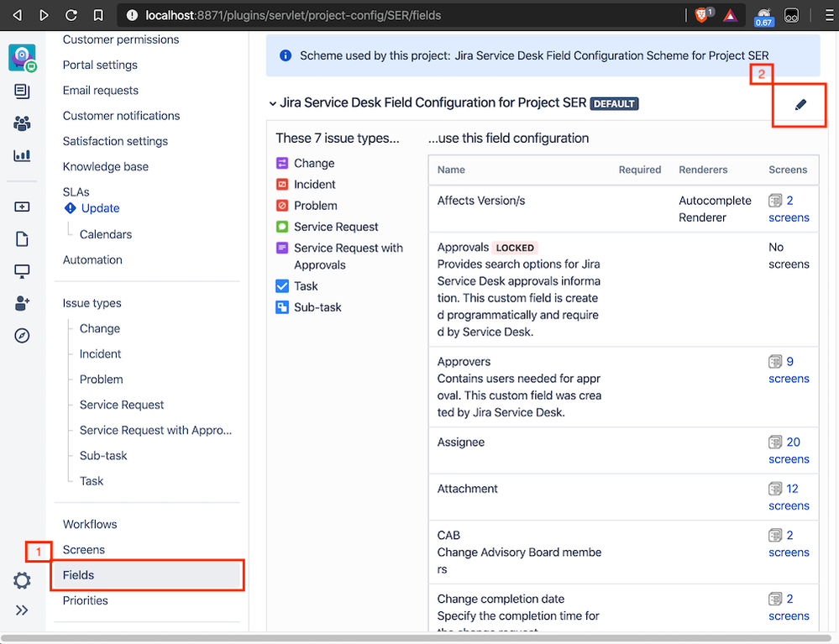Click the browser address bar URL

(293, 15)
